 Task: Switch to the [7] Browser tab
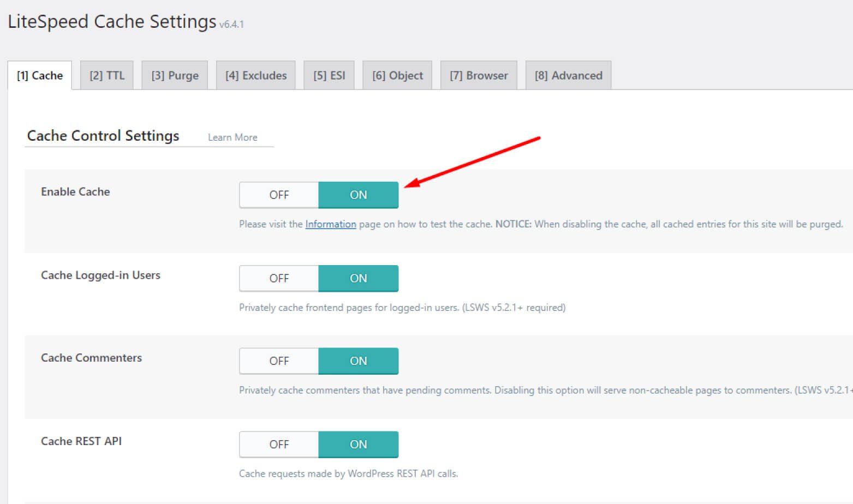(479, 75)
